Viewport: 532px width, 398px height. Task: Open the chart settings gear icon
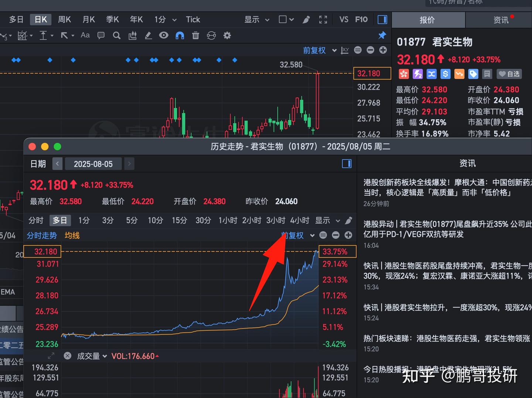(227, 36)
